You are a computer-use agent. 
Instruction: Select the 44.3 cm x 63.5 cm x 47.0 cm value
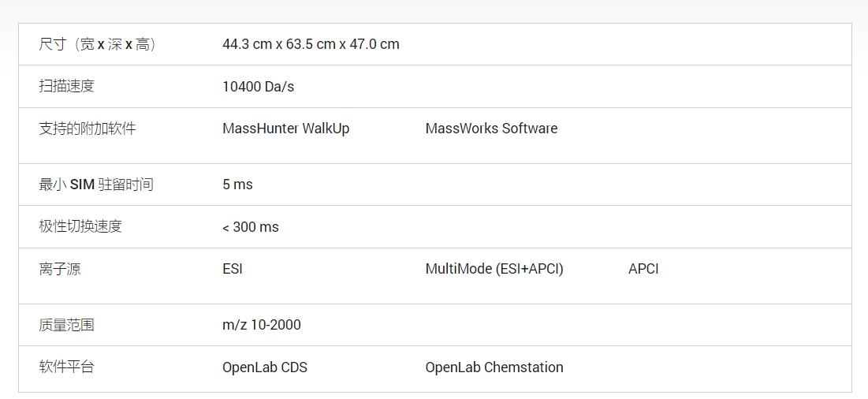click(x=311, y=44)
